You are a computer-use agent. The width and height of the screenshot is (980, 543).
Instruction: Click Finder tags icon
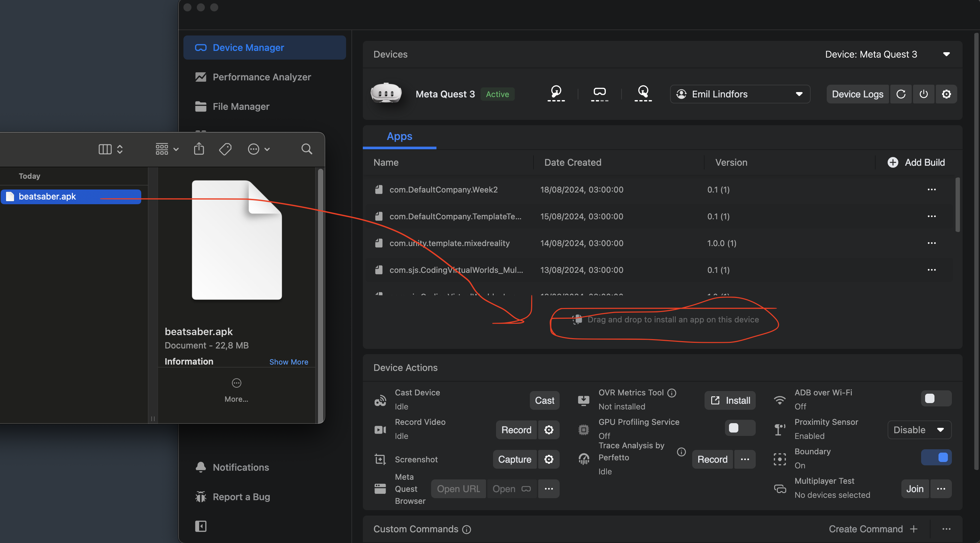[x=225, y=149]
